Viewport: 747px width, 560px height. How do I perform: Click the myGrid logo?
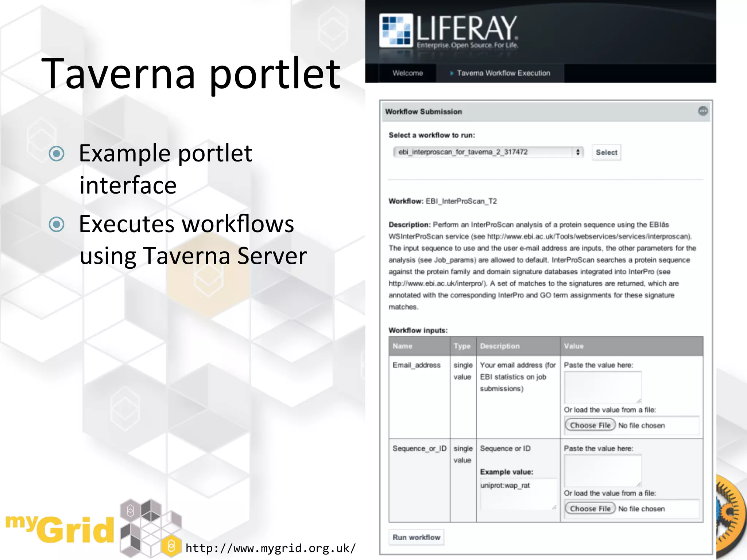click(94, 528)
